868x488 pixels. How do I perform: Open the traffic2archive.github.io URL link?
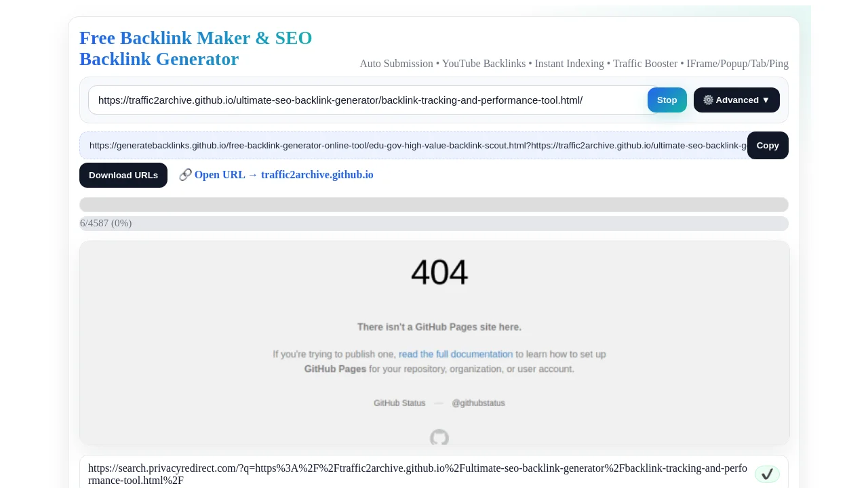(x=276, y=175)
